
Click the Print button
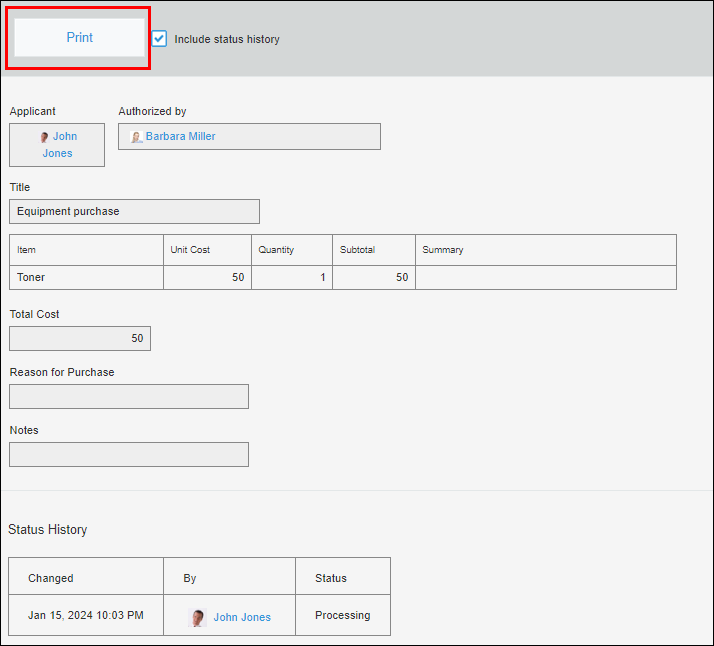(x=79, y=38)
